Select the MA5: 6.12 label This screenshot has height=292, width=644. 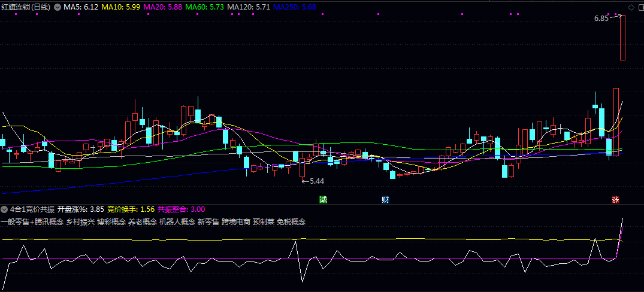point(80,7)
